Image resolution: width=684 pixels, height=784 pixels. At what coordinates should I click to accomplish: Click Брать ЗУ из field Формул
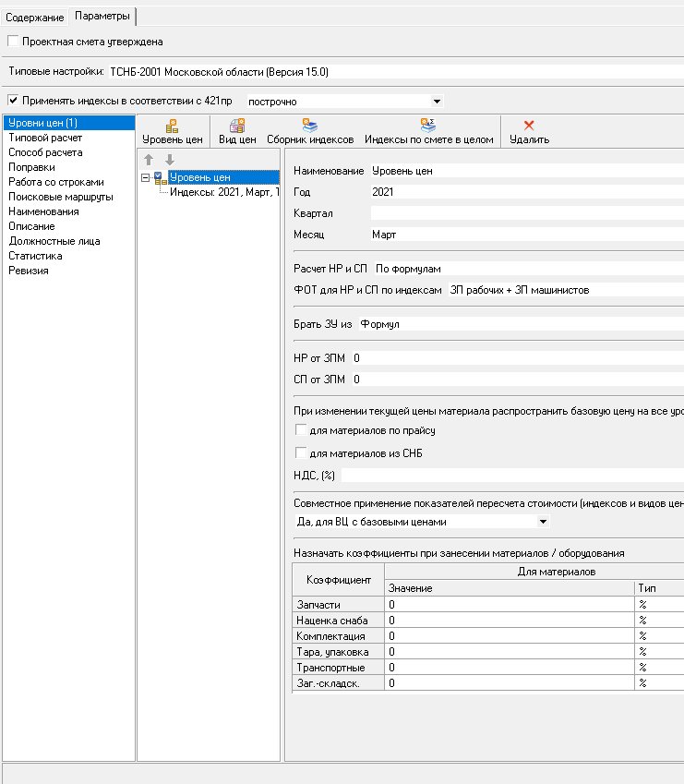[522, 324]
